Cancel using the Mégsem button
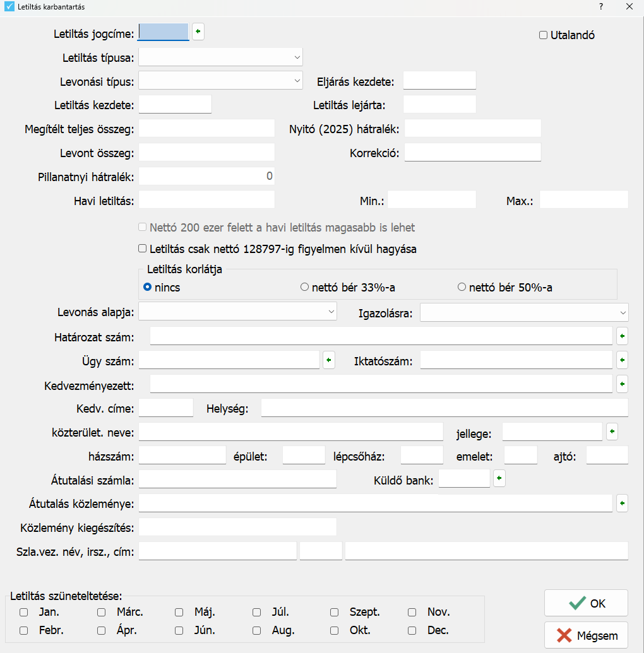Screen dimensions: 644x653 [x=586, y=635]
